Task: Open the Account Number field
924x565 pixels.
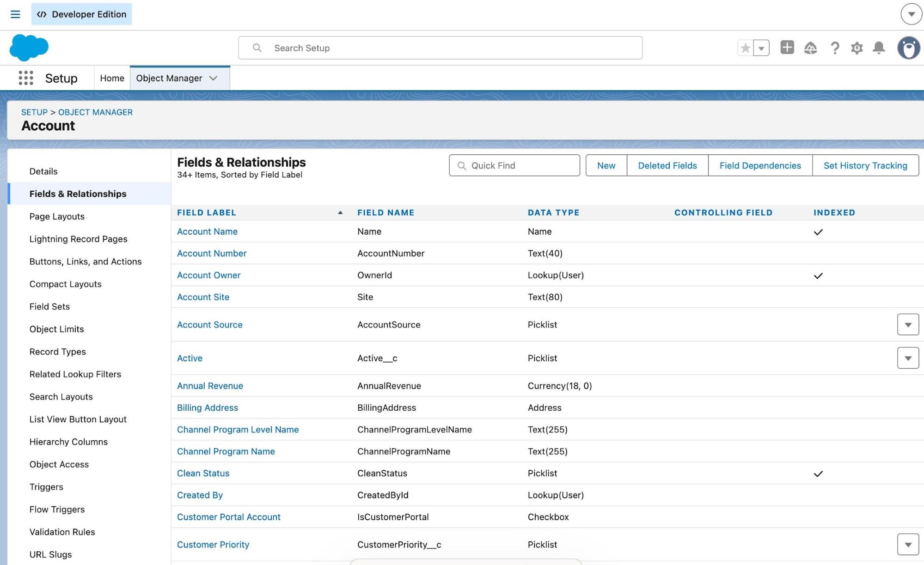Action: click(x=212, y=254)
